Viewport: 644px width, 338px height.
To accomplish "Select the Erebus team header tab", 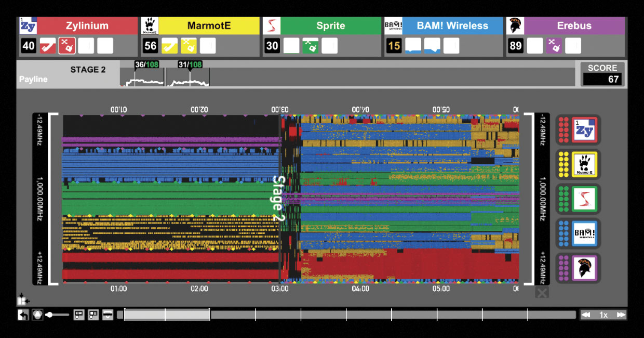I will 574,25.
